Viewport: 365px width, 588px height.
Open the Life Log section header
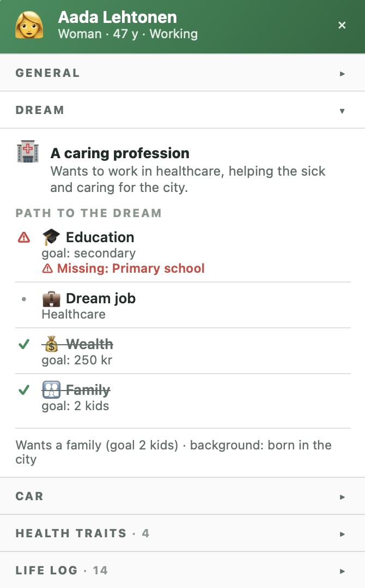coord(182,571)
